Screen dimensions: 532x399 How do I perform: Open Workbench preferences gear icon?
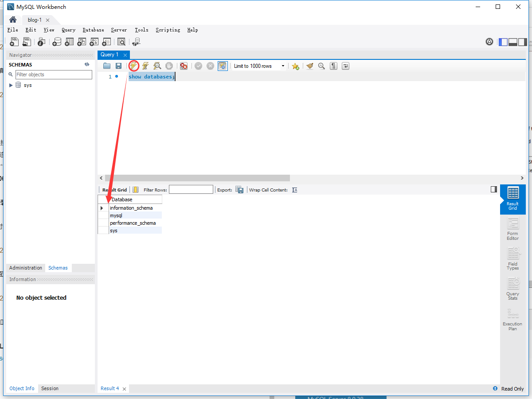[x=489, y=42]
